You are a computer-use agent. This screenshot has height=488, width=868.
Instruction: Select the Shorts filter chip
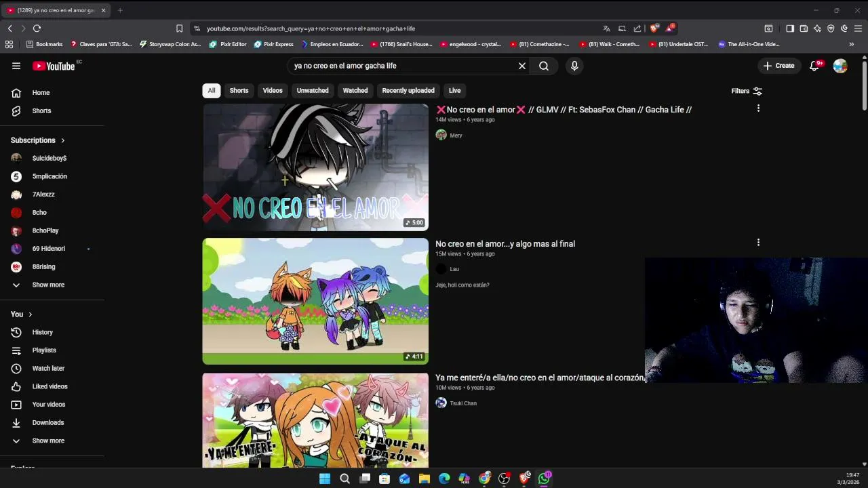pyautogui.click(x=239, y=90)
